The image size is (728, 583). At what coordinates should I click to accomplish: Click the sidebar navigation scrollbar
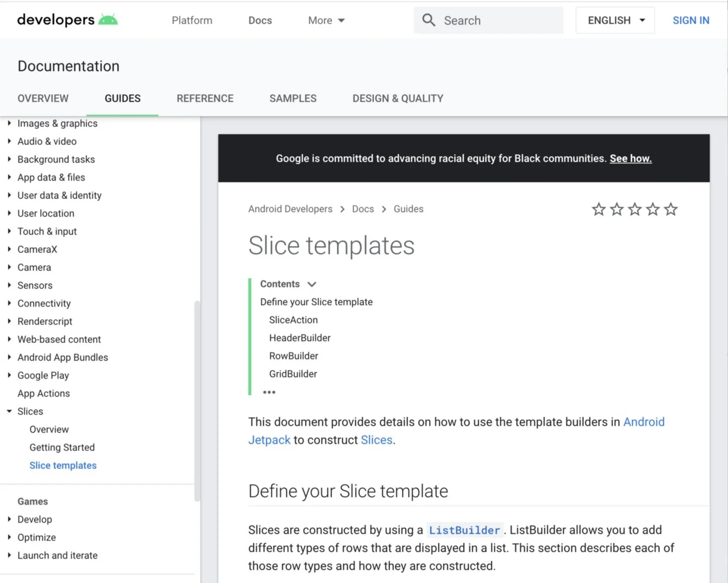click(197, 401)
